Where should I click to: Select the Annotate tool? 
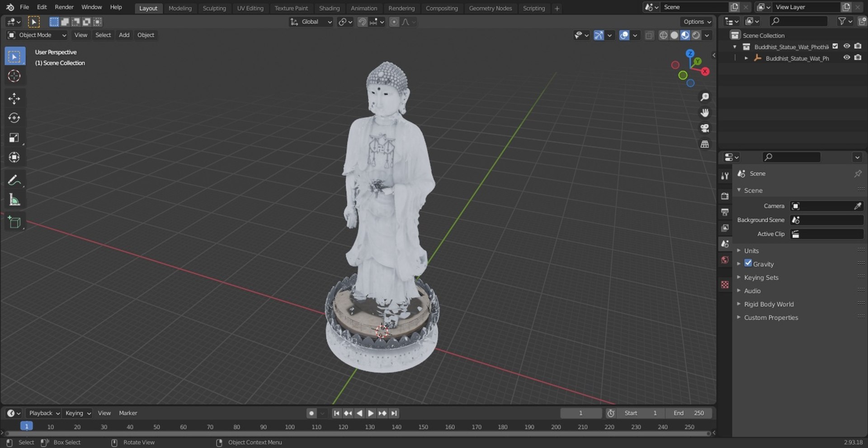pyautogui.click(x=14, y=180)
